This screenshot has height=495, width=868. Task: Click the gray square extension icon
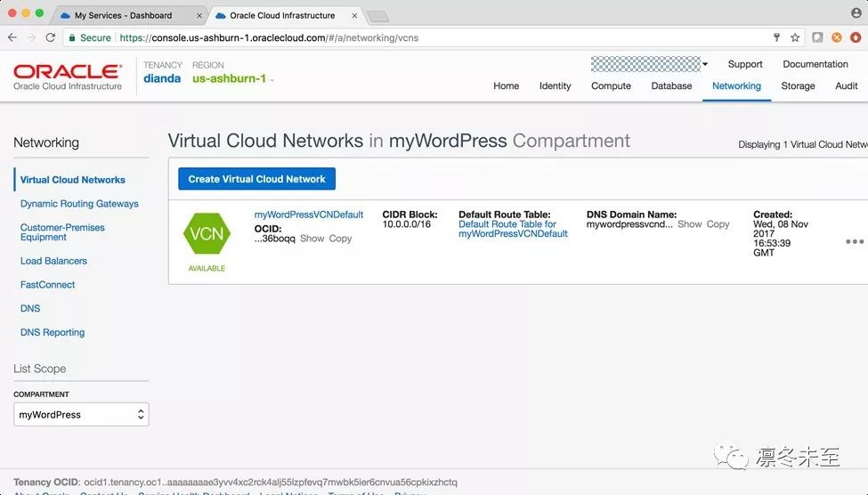pos(817,37)
